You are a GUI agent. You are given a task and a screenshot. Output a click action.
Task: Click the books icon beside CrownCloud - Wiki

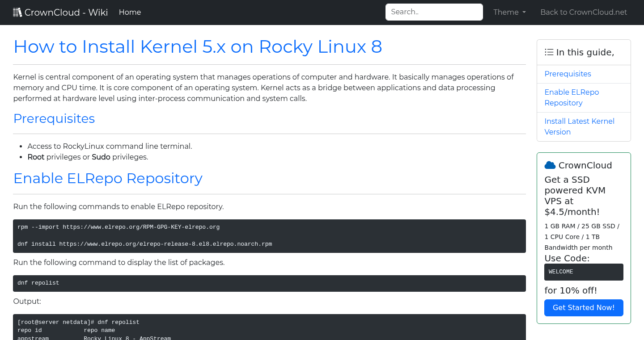(x=17, y=12)
